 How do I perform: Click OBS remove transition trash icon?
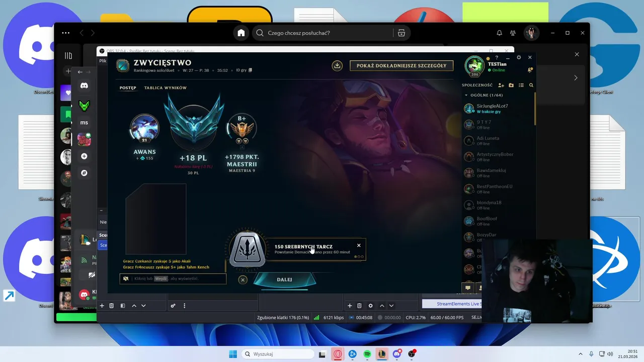tap(359, 306)
